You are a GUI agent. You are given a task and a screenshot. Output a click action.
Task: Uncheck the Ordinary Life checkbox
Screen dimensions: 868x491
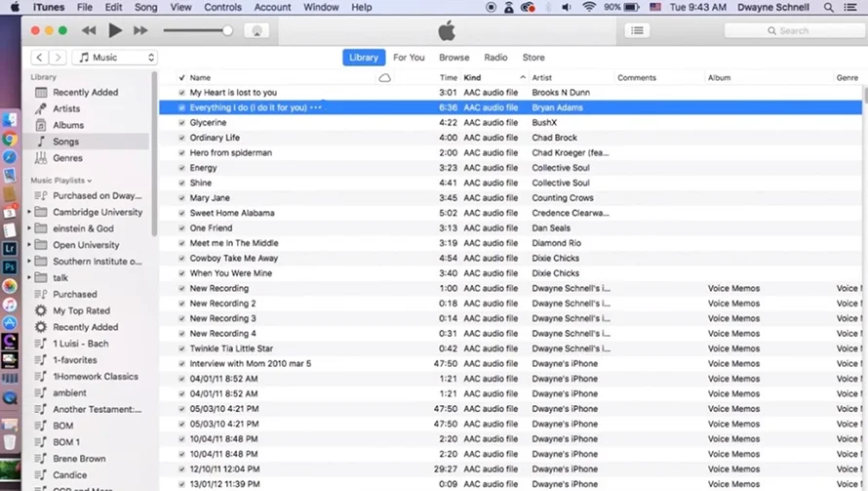tap(181, 138)
